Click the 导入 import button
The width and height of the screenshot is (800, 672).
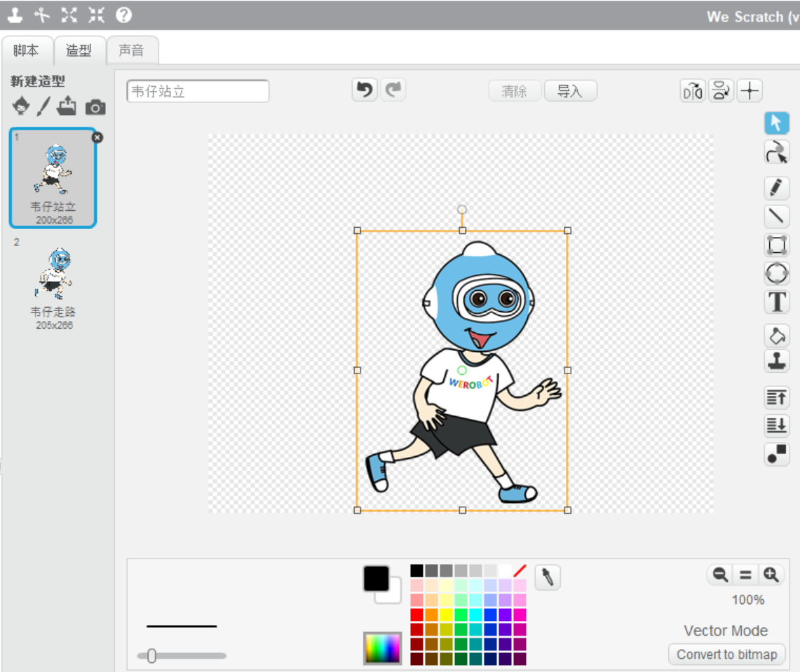click(x=571, y=91)
